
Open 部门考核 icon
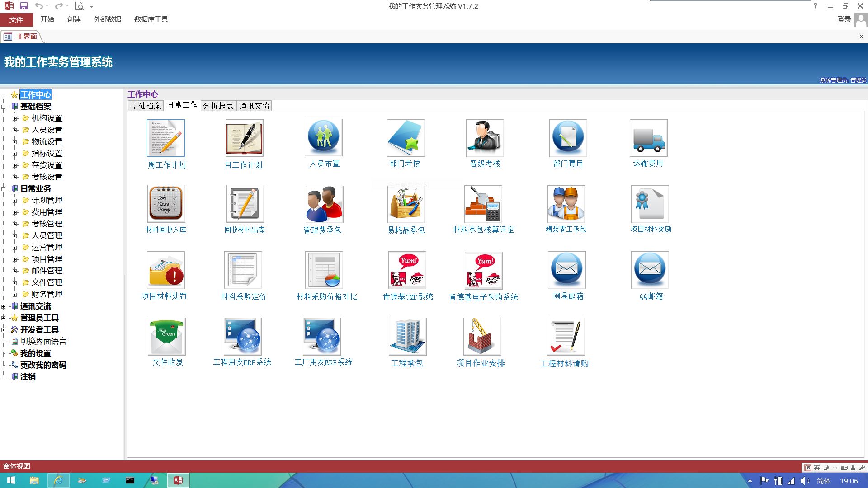406,138
